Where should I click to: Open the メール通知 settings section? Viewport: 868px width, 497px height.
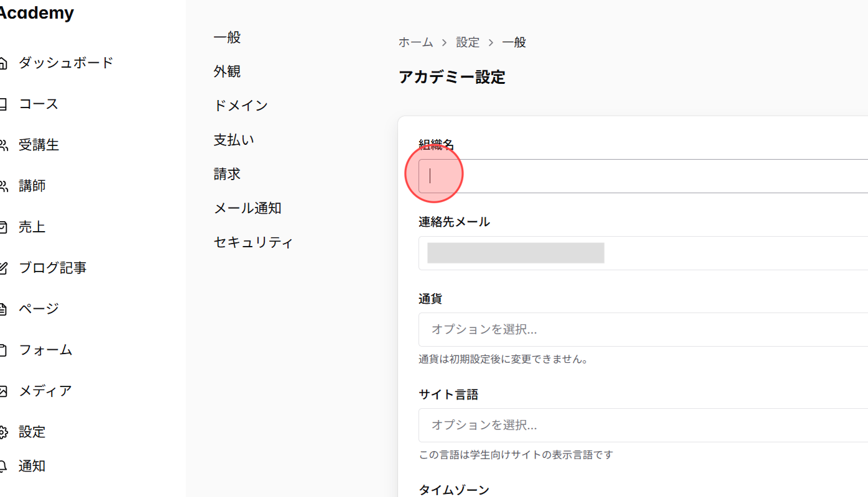pos(247,207)
